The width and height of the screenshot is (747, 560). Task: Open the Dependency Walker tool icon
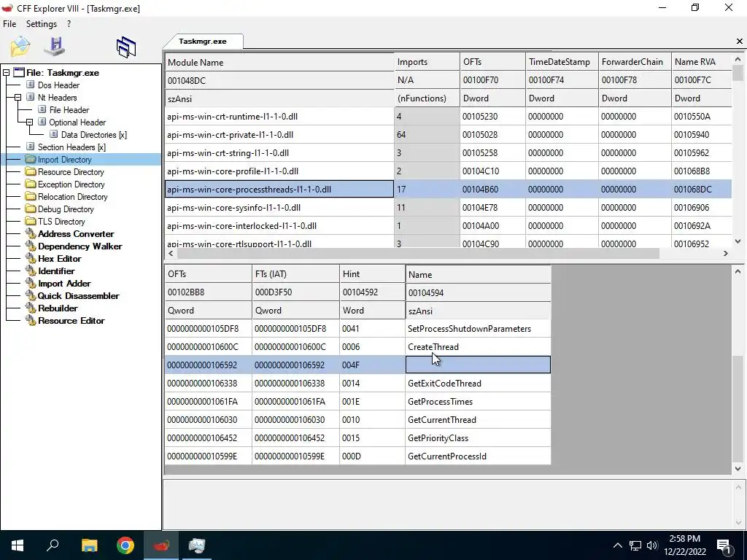click(x=31, y=246)
